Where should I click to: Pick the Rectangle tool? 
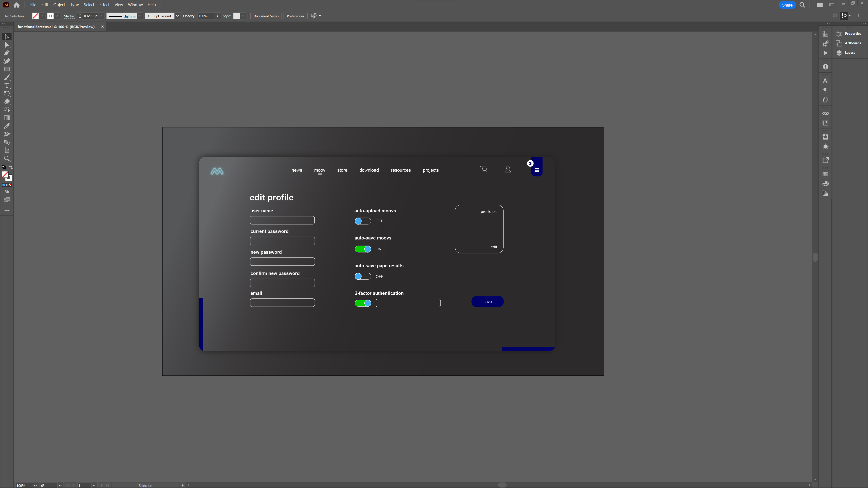[7, 69]
